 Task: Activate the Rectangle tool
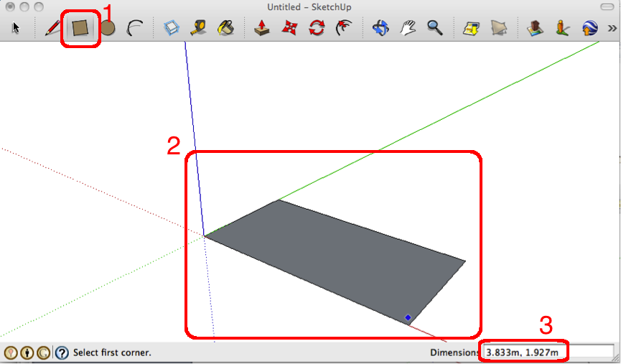80,28
